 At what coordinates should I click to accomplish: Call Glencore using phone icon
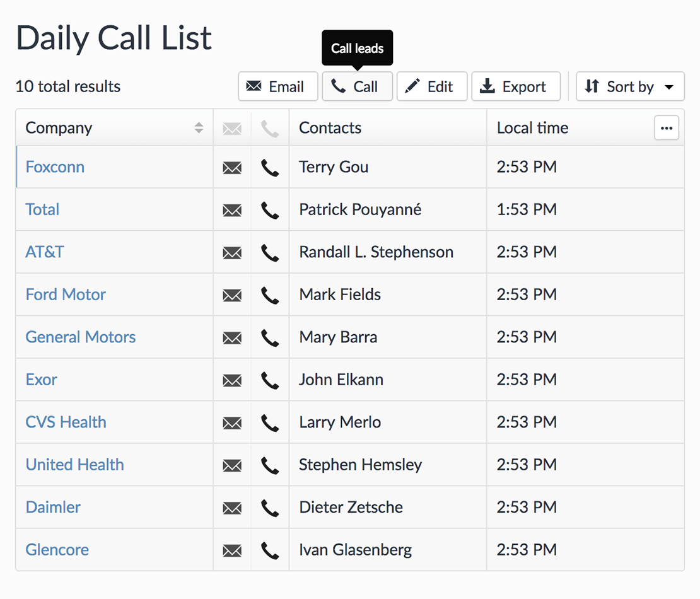[x=270, y=551]
